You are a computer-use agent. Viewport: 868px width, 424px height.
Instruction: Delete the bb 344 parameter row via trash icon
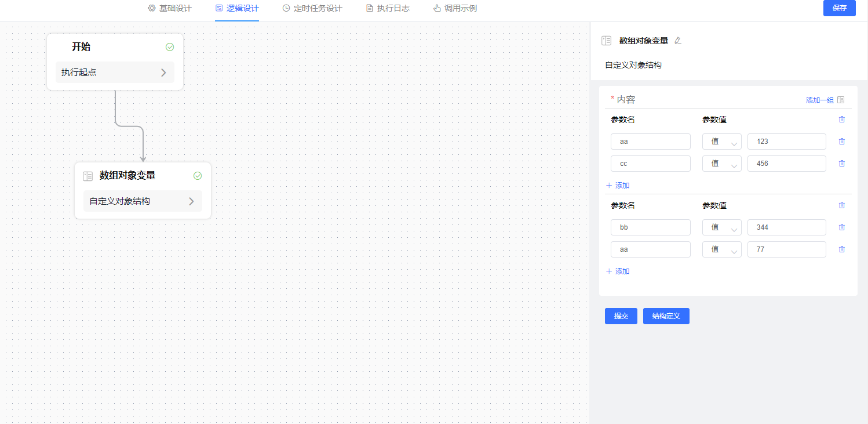[x=841, y=227]
